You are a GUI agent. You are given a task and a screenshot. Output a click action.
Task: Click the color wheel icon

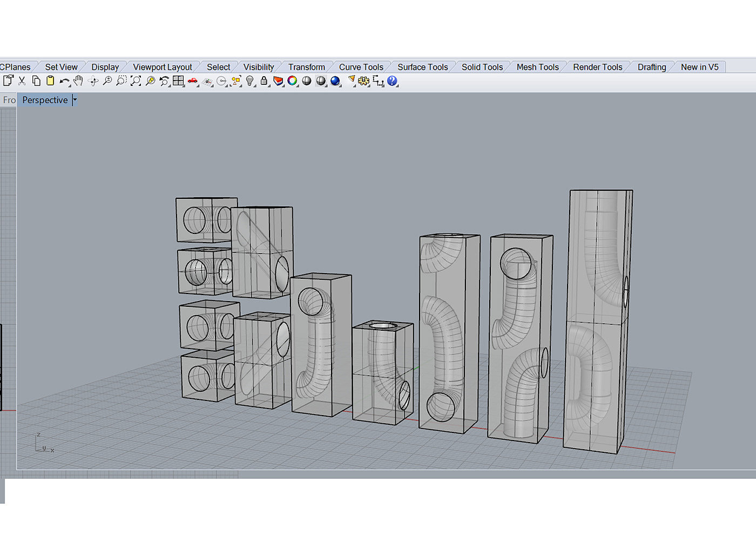(292, 81)
